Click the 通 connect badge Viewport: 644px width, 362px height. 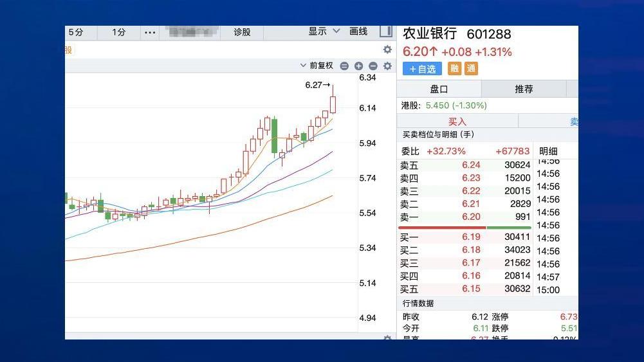[471, 69]
